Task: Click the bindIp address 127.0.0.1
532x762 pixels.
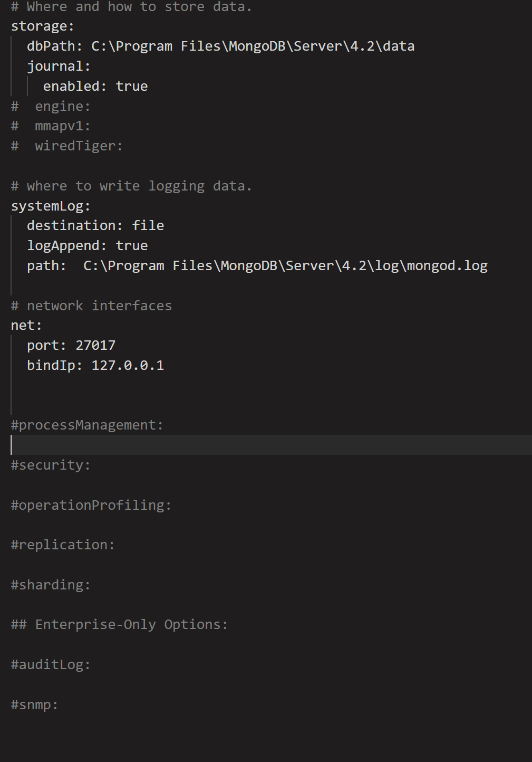Action: click(x=128, y=366)
